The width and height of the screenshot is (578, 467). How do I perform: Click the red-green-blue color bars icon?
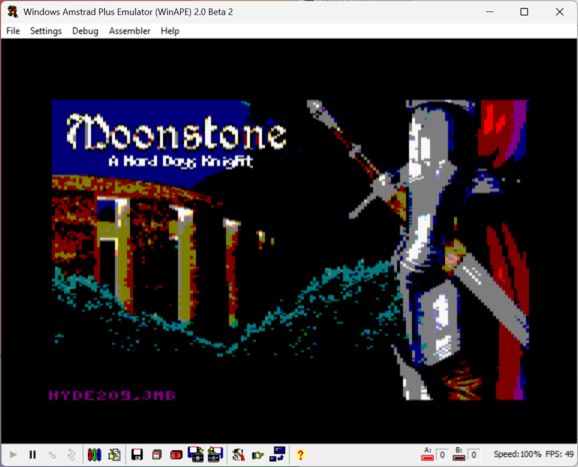(x=94, y=454)
